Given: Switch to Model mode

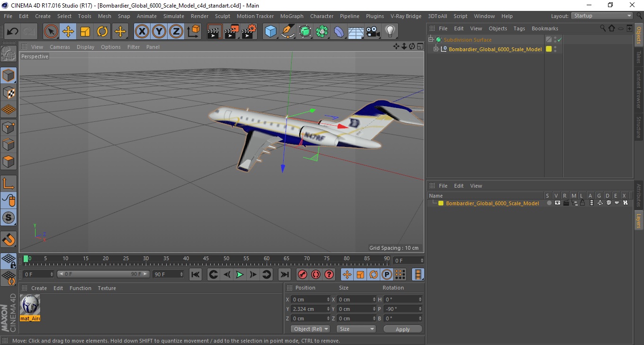Looking at the screenshot, I should [9, 75].
